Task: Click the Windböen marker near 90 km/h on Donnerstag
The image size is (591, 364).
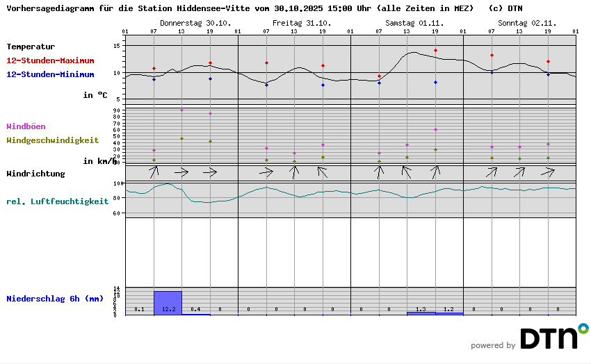Action: pos(181,110)
